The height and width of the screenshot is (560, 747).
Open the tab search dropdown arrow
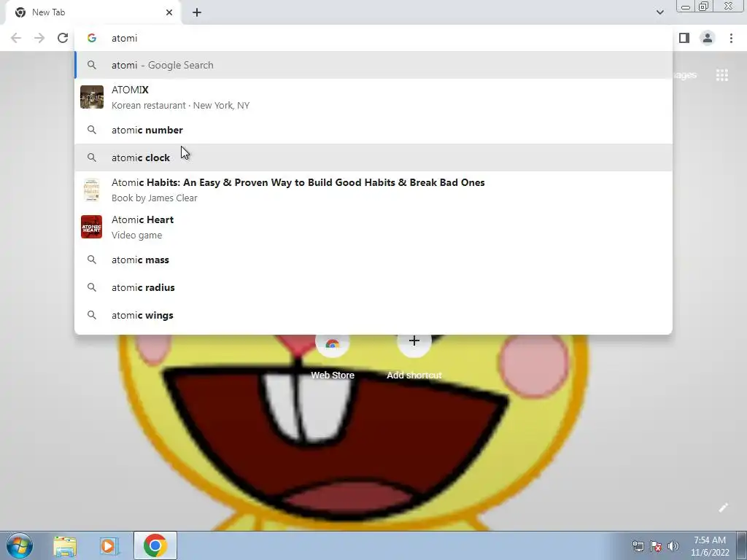(659, 12)
